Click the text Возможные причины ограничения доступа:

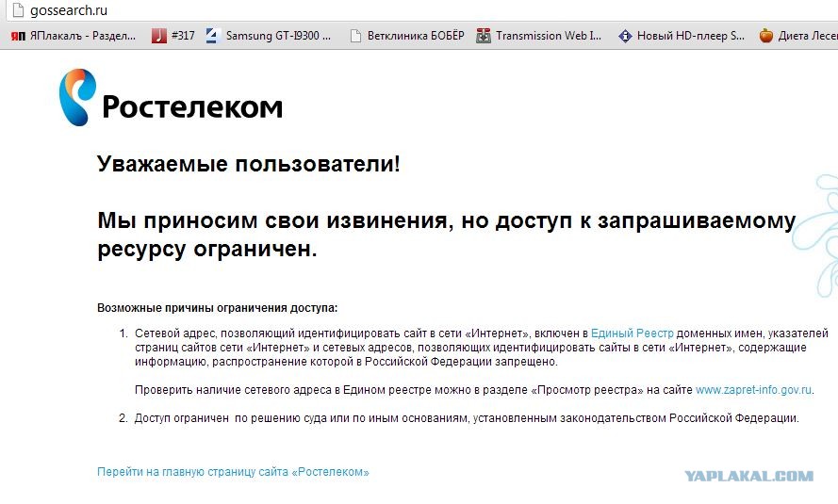pyautogui.click(x=218, y=308)
